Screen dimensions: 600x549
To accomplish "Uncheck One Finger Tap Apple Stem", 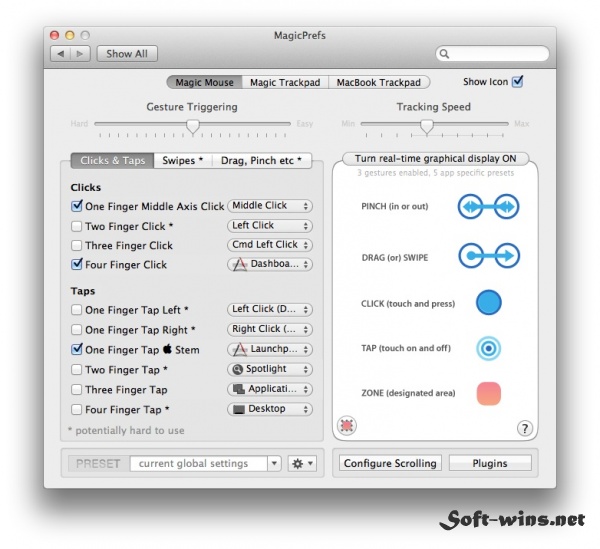I will [x=77, y=349].
